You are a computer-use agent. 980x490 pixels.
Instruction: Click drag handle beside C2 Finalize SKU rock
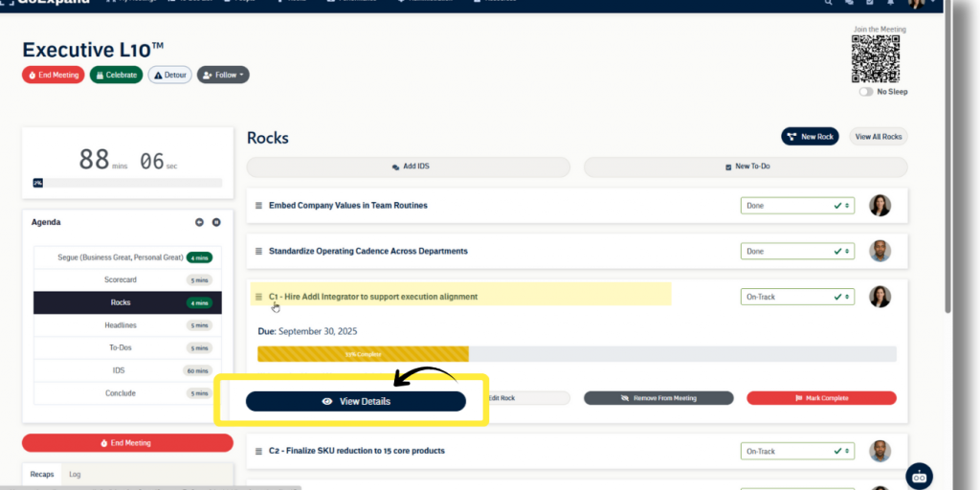(258, 451)
